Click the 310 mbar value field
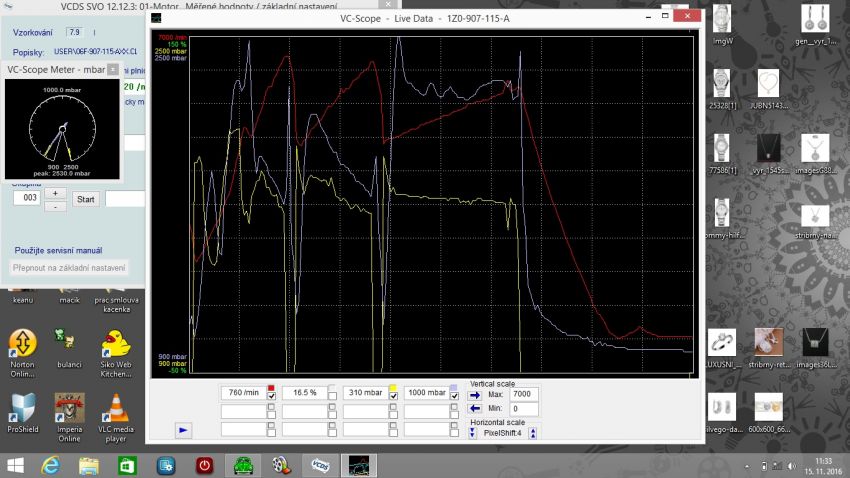 (x=365, y=392)
